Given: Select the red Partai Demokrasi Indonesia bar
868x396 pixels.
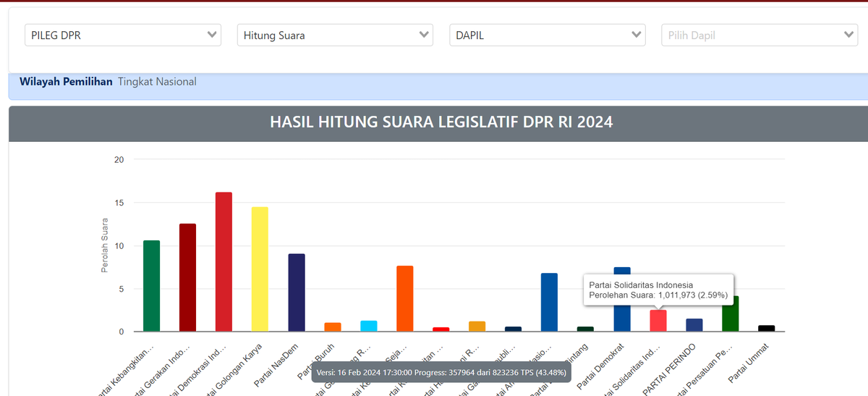Looking at the screenshot, I should 224,262.
